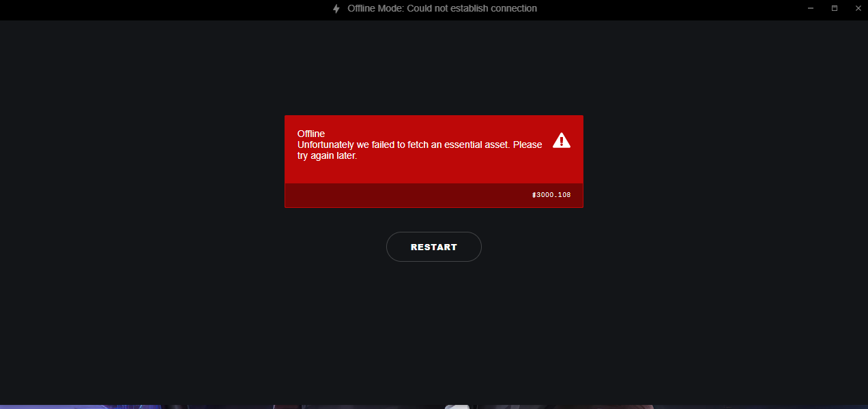Select the error code #3000.108
Screen dimensions: 868x409
(551, 195)
